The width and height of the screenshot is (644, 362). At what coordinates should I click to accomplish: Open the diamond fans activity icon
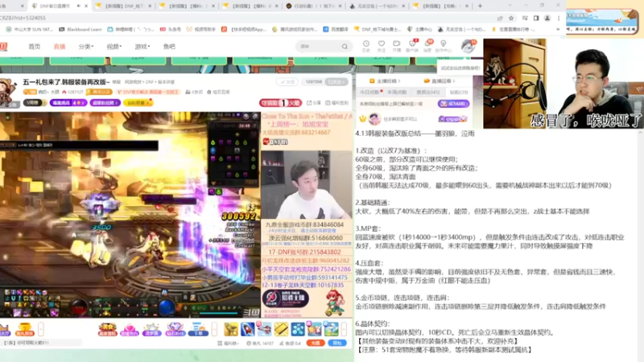175,330
